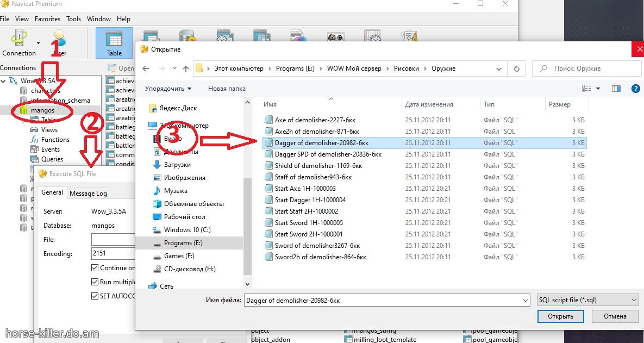
Task: Refresh the folder with the refresh icon
Action: pos(517,68)
